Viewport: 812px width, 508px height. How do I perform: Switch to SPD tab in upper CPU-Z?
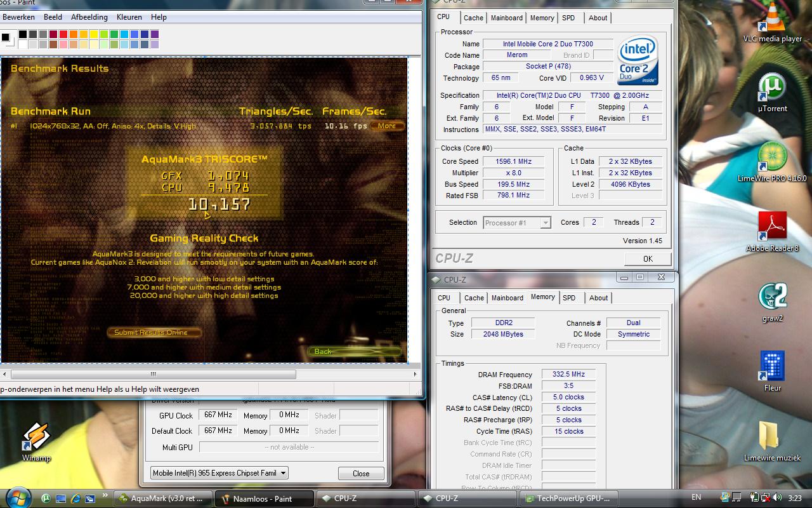click(569, 18)
